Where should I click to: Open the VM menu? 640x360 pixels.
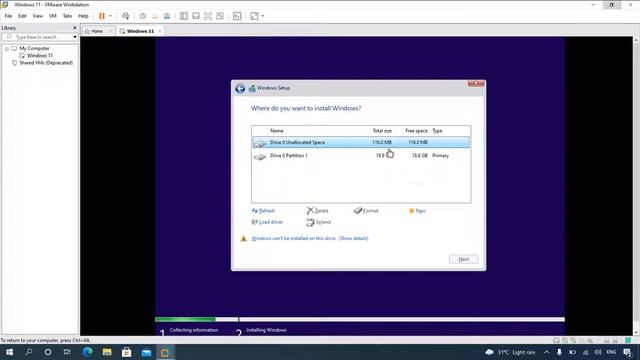pyautogui.click(x=53, y=16)
